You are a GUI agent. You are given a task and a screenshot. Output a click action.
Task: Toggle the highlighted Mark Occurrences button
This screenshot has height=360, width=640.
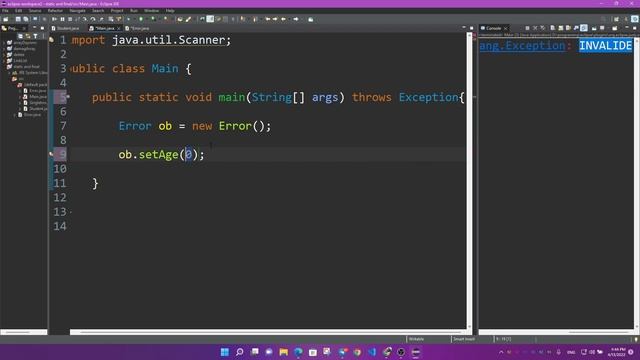(210, 19)
